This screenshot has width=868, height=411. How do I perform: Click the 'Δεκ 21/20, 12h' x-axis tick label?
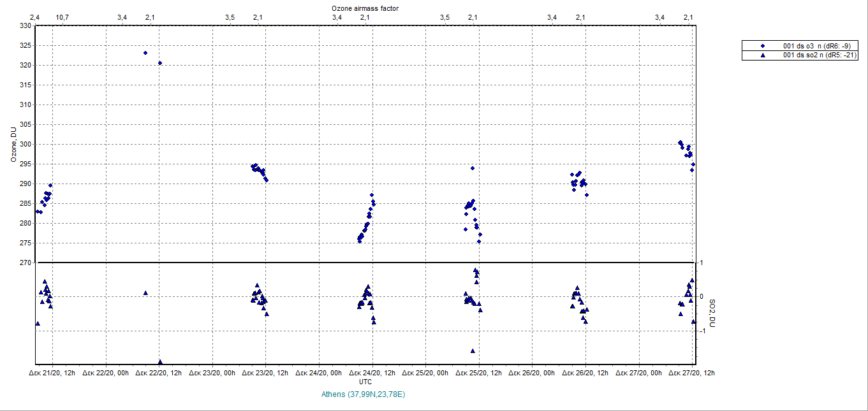pyautogui.click(x=54, y=373)
